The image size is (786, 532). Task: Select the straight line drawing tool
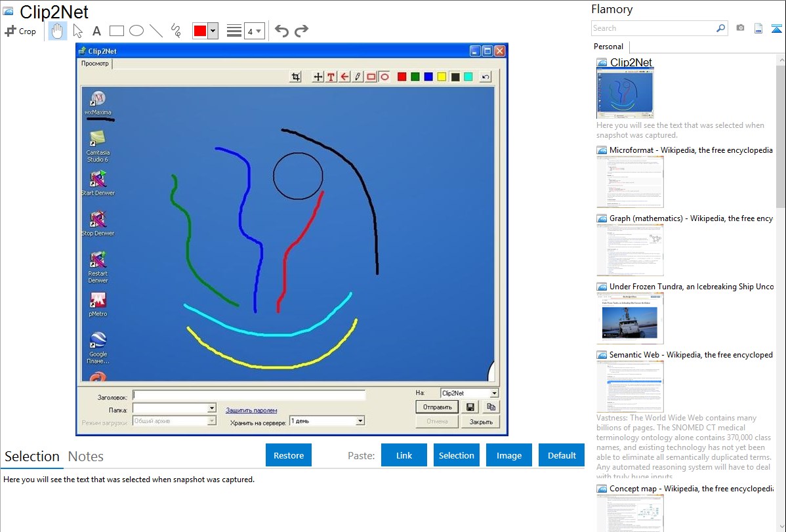[x=156, y=31]
